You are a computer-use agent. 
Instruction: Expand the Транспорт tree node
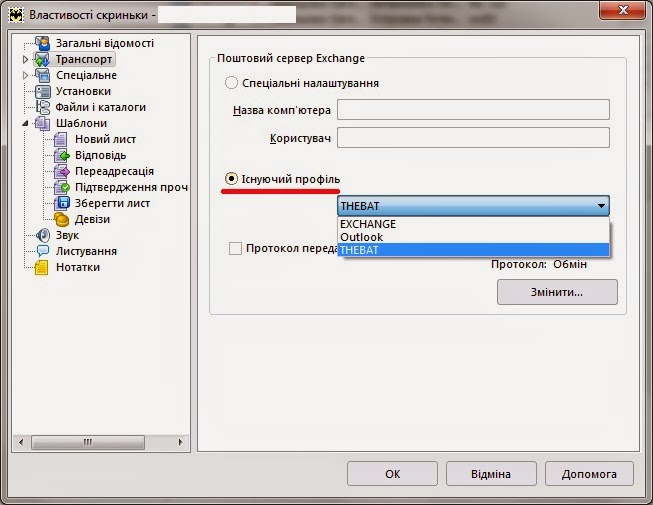point(25,60)
